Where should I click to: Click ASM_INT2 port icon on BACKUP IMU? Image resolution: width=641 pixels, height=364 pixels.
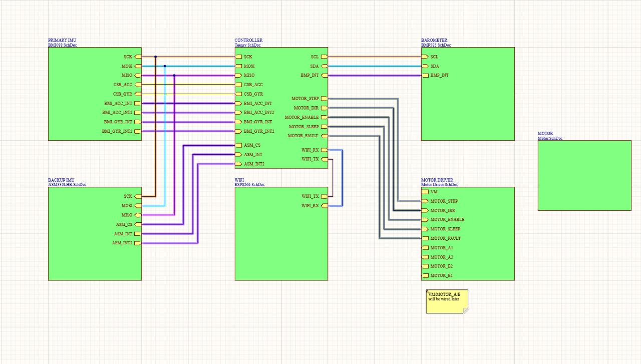[x=138, y=243]
